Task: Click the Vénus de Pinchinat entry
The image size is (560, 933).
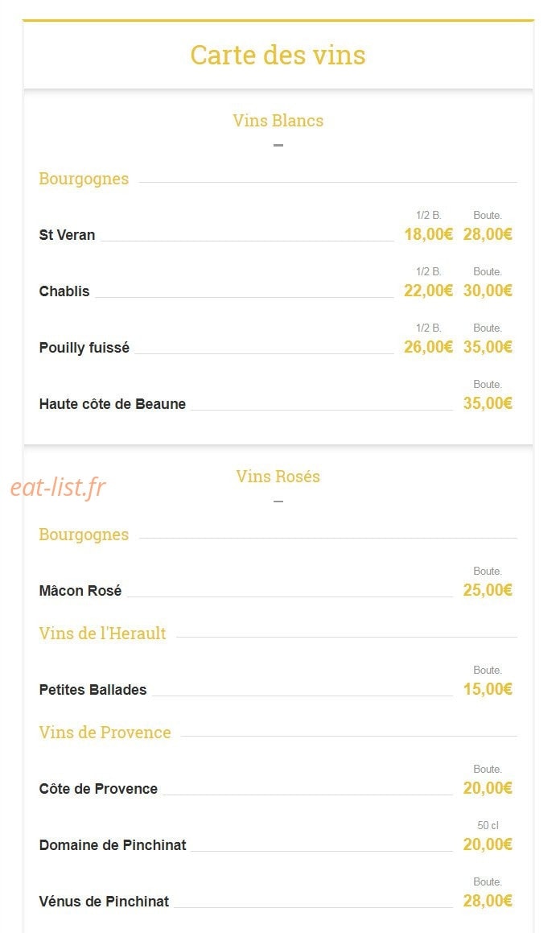Action: (x=104, y=902)
